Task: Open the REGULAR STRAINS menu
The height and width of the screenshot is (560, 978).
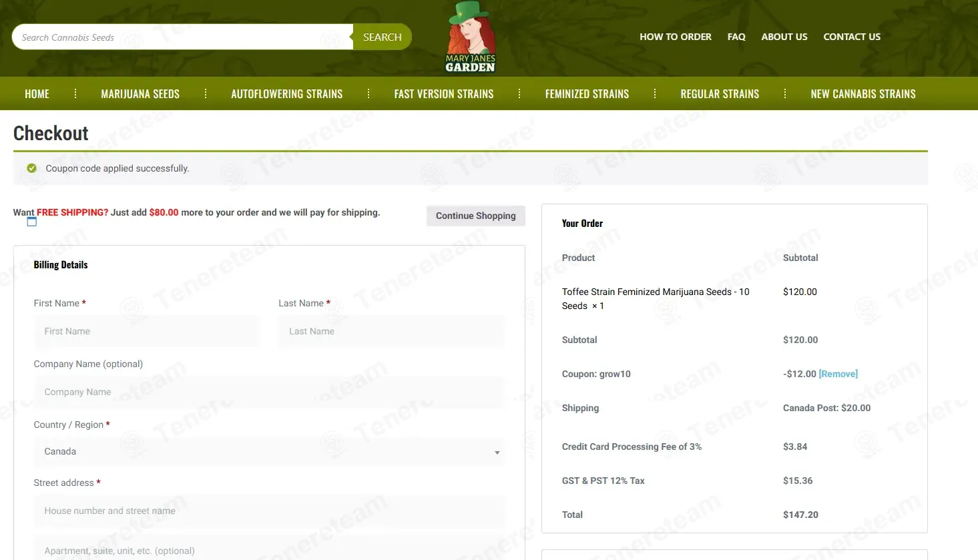Action: (x=720, y=94)
